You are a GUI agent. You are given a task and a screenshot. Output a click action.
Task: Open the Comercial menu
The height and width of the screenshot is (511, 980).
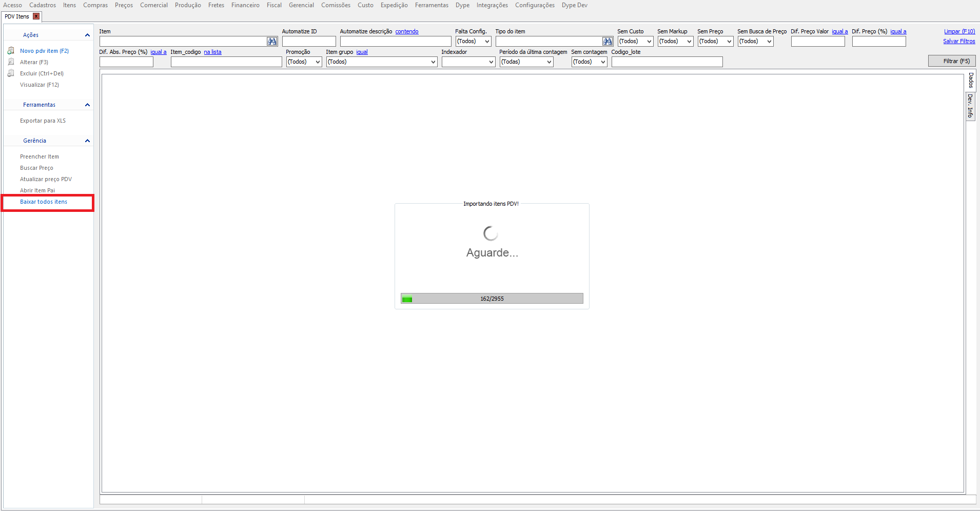pyautogui.click(x=154, y=5)
